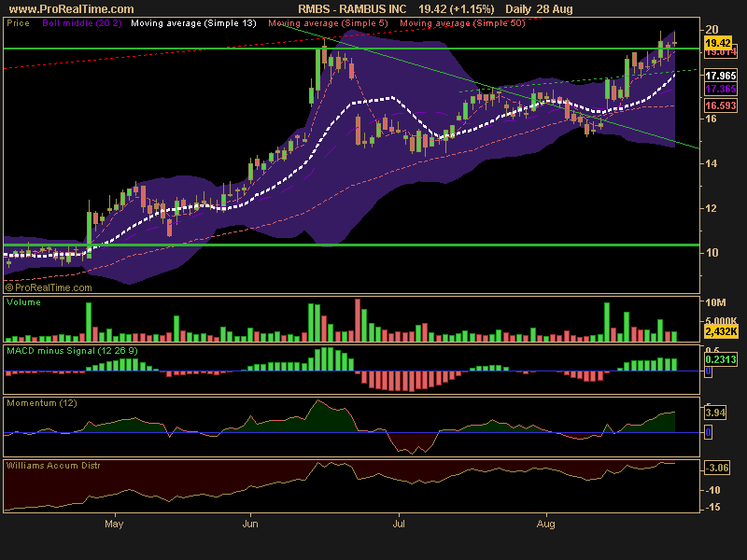Click the yellow 19.42 price tag
This screenshot has height=560, width=747.
point(718,43)
